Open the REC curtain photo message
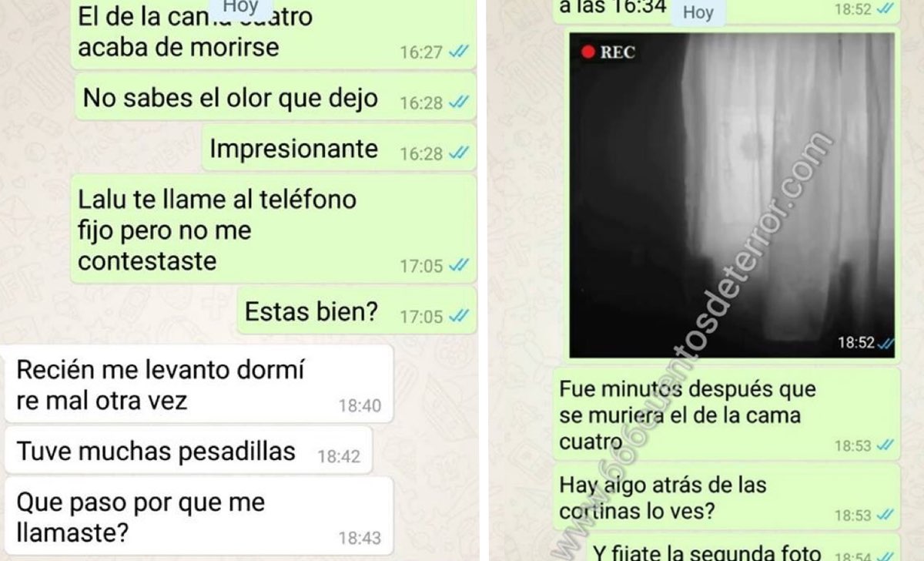Viewport: 924px width, 561px height. pyautogui.click(x=732, y=195)
